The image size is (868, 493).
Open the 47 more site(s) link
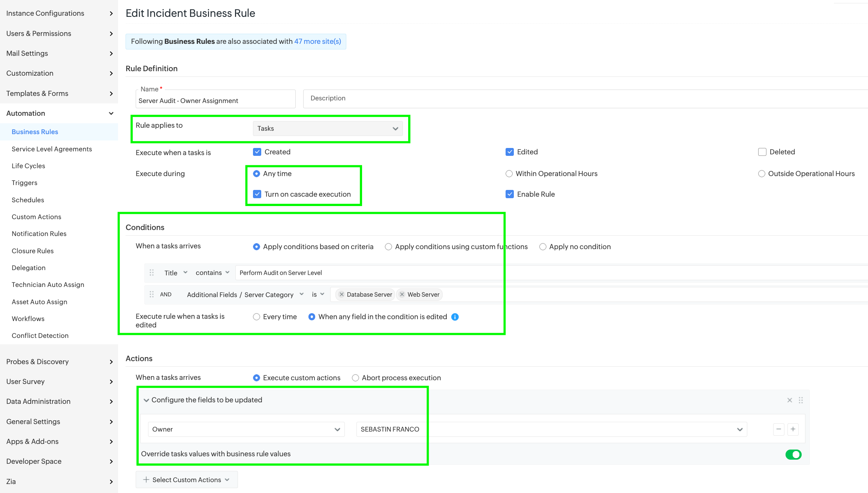coord(317,42)
